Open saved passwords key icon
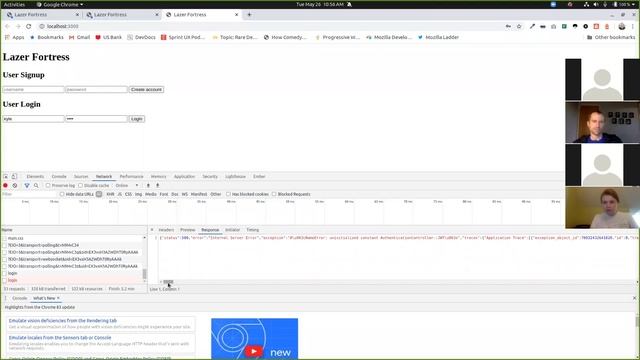Viewport: 640px width, 360px height. (x=508, y=26)
